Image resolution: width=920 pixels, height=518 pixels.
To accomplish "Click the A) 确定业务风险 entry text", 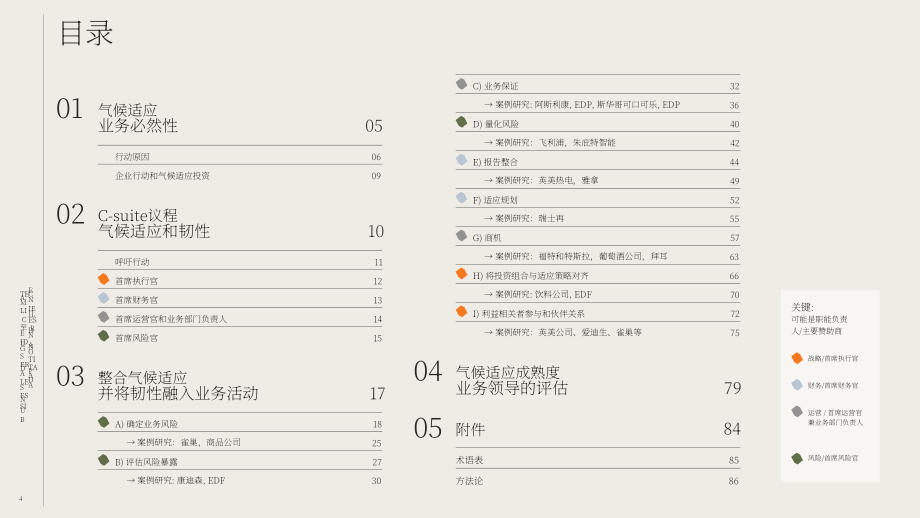I will (x=146, y=424).
